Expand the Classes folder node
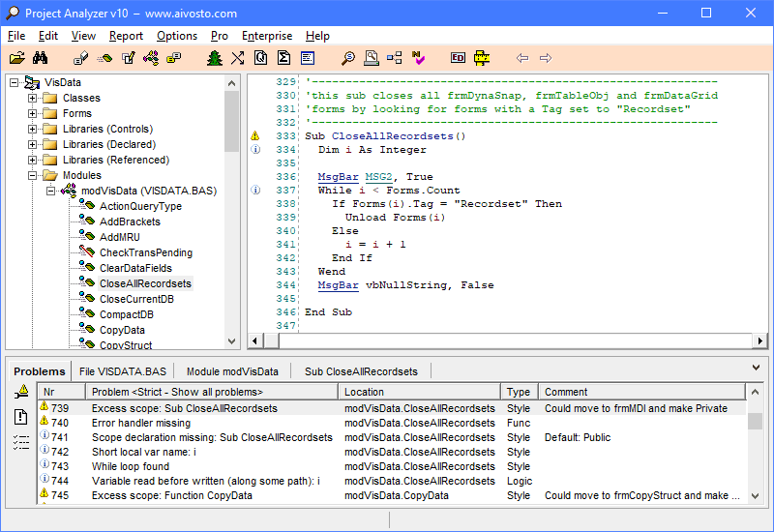 [33, 98]
